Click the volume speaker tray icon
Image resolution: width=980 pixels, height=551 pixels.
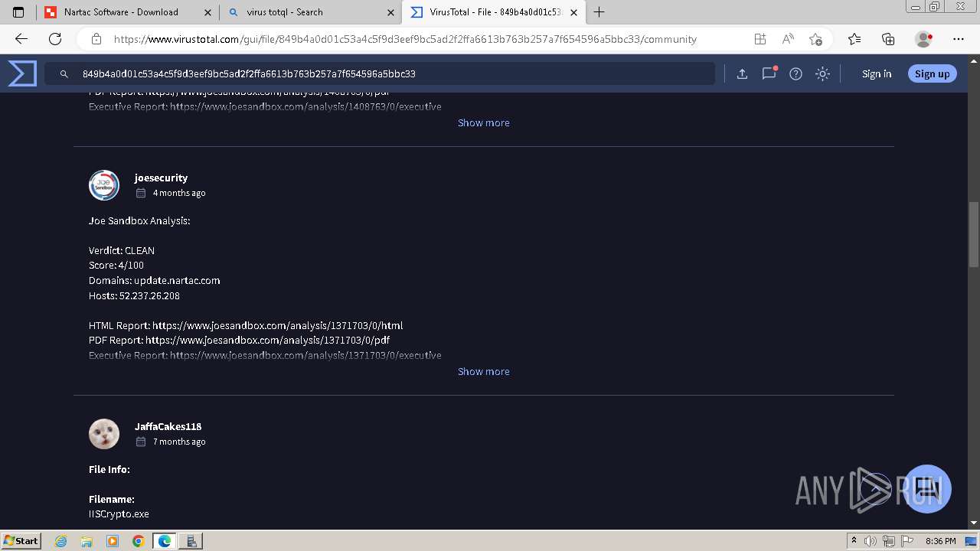tap(871, 541)
